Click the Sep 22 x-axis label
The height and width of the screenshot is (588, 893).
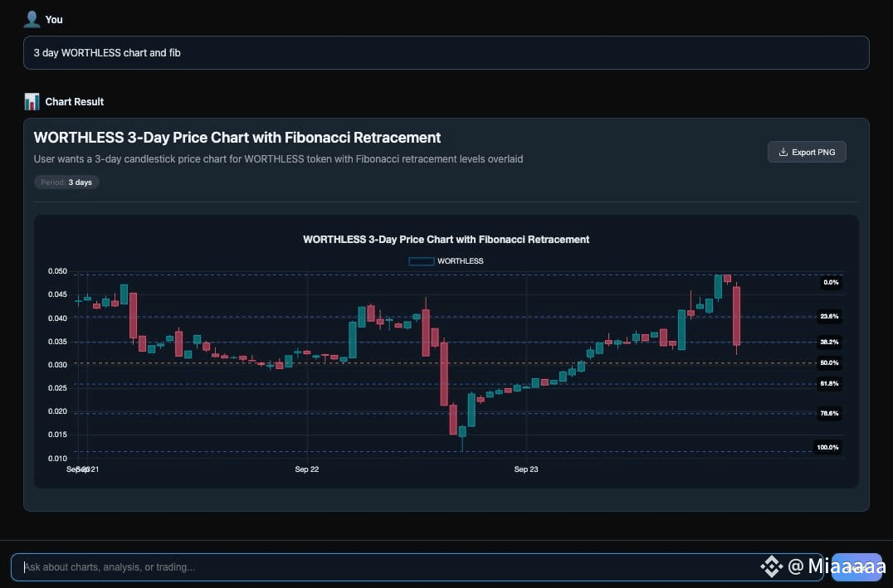click(307, 469)
